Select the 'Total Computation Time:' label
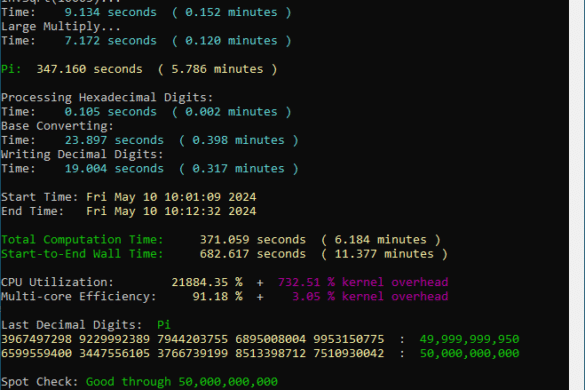Image resolution: width=585 pixels, height=390 pixels. point(82,239)
